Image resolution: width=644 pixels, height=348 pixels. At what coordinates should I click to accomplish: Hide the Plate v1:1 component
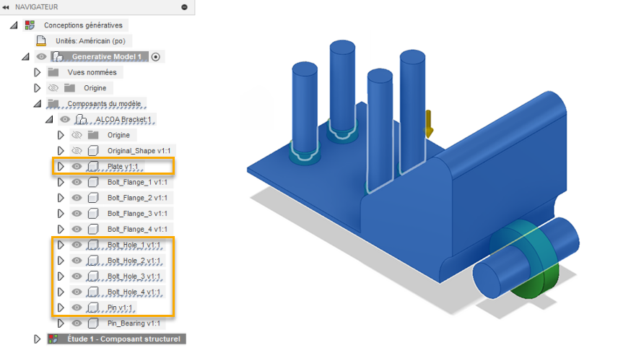[x=77, y=166]
